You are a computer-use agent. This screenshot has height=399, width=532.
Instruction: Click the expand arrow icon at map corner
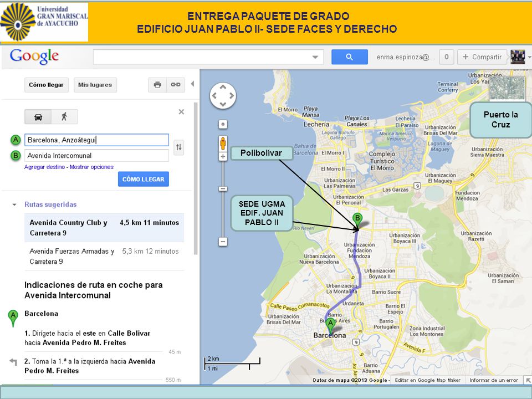tap(528, 380)
